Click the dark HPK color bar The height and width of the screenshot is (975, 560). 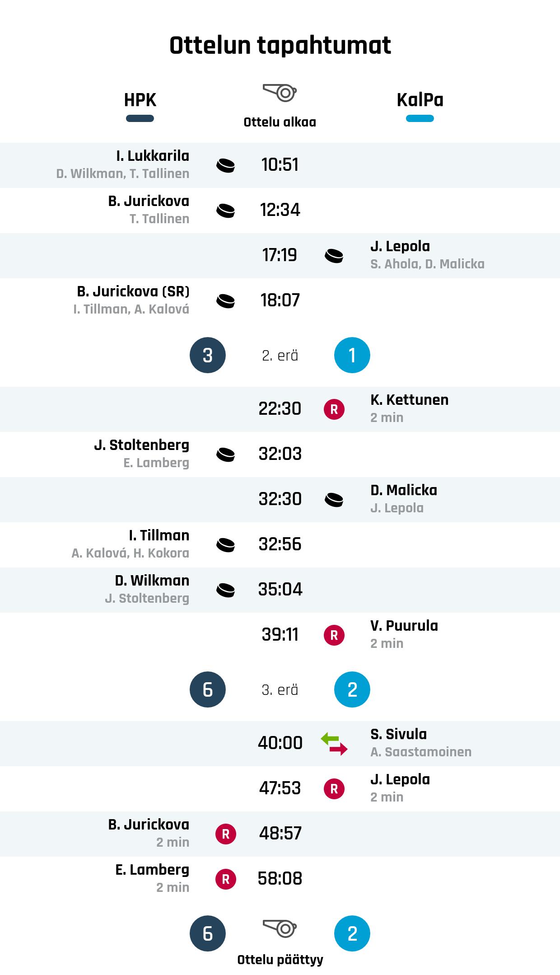pyautogui.click(x=140, y=119)
